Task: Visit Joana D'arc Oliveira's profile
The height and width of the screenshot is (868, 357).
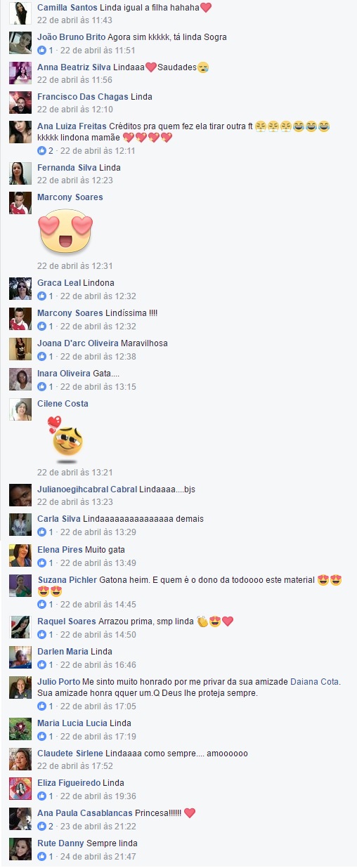Action: (78, 343)
